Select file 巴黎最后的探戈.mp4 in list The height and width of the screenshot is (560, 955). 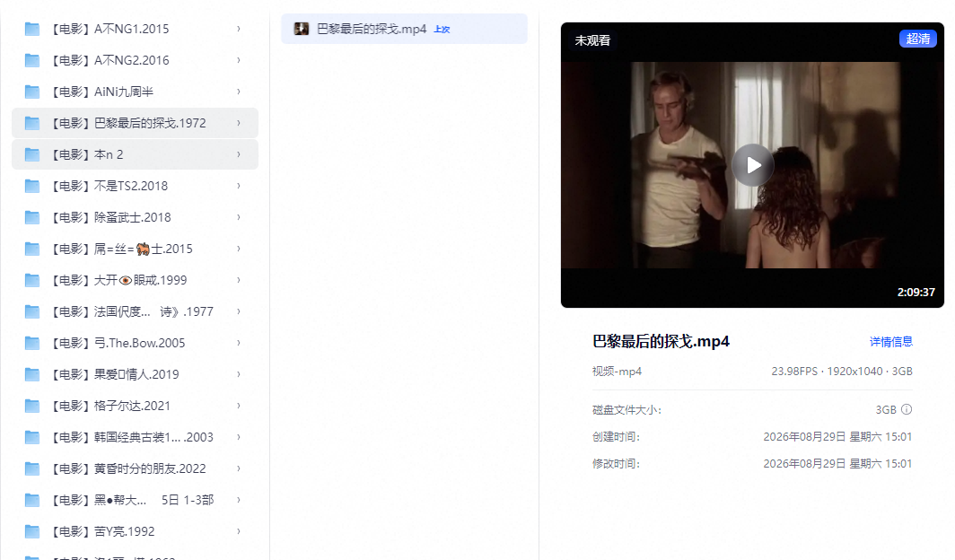coord(405,29)
